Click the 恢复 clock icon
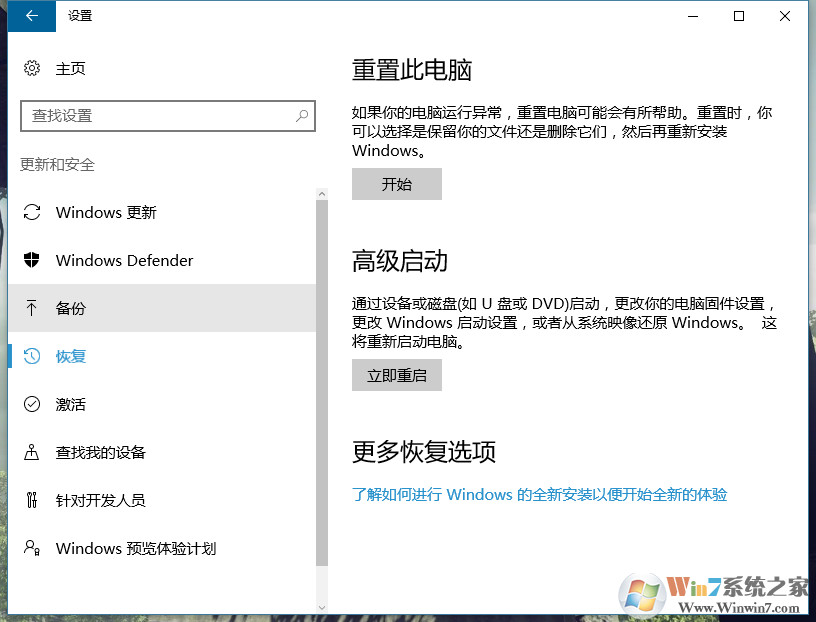Screen dimensions: 816x622 tap(32, 356)
